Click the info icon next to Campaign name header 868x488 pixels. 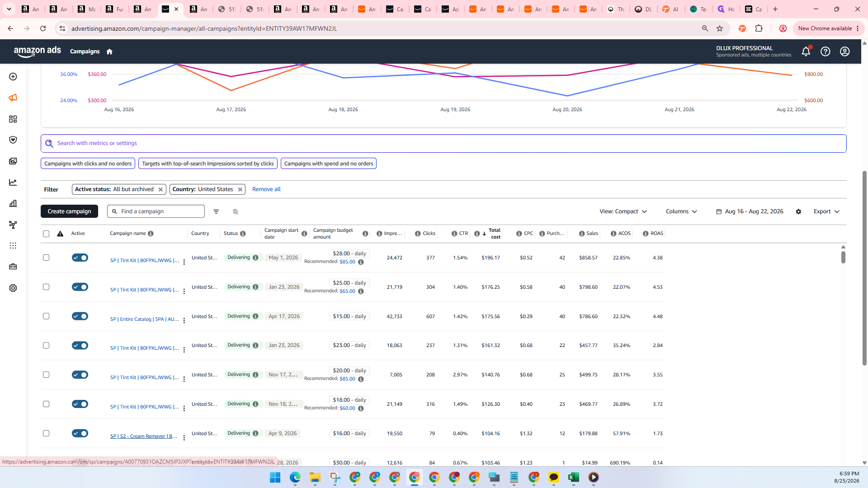[151, 234]
